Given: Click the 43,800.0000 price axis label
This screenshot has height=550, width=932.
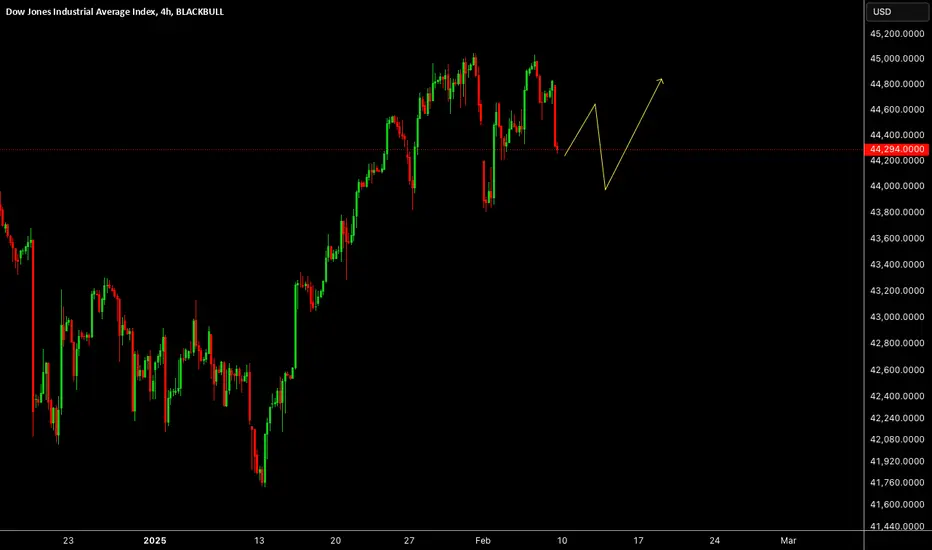Looking at the screenshot, I should pos(897,212).
